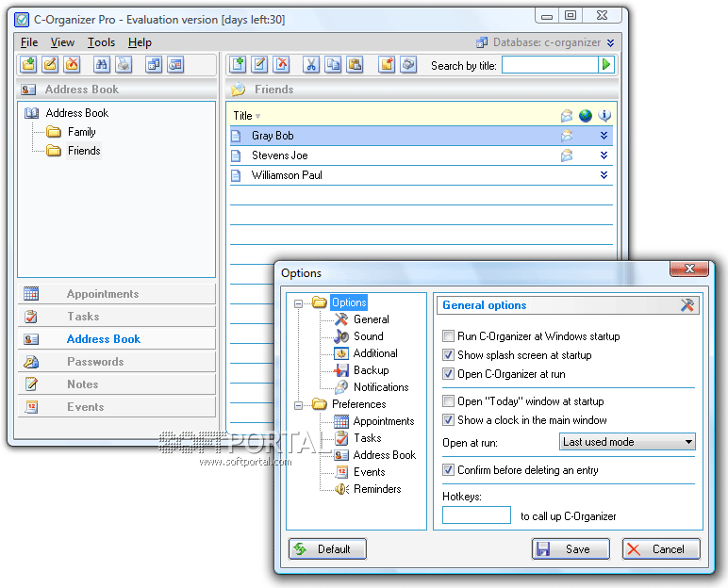The width and height of the screenshot is (728, 588).
Task: Uncheck Show splash screen at startup
Action: pos(448,355)
